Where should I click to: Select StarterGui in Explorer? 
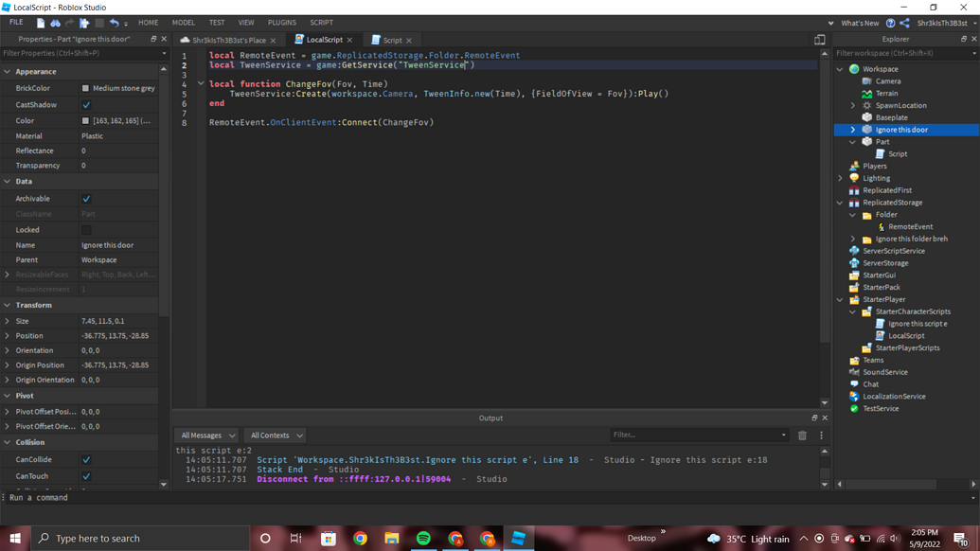tap(879, 275)
